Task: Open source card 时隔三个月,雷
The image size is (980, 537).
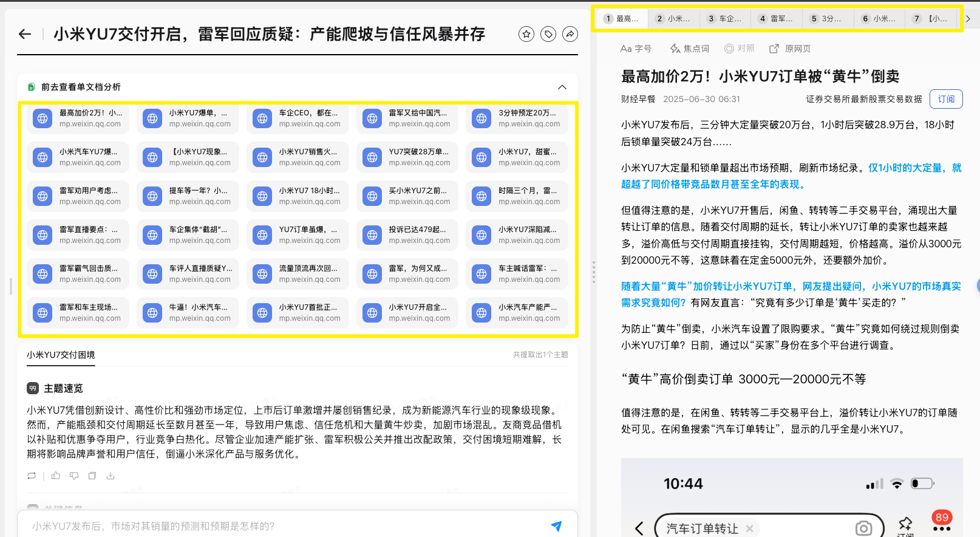Action: click(x=517, y=196)
